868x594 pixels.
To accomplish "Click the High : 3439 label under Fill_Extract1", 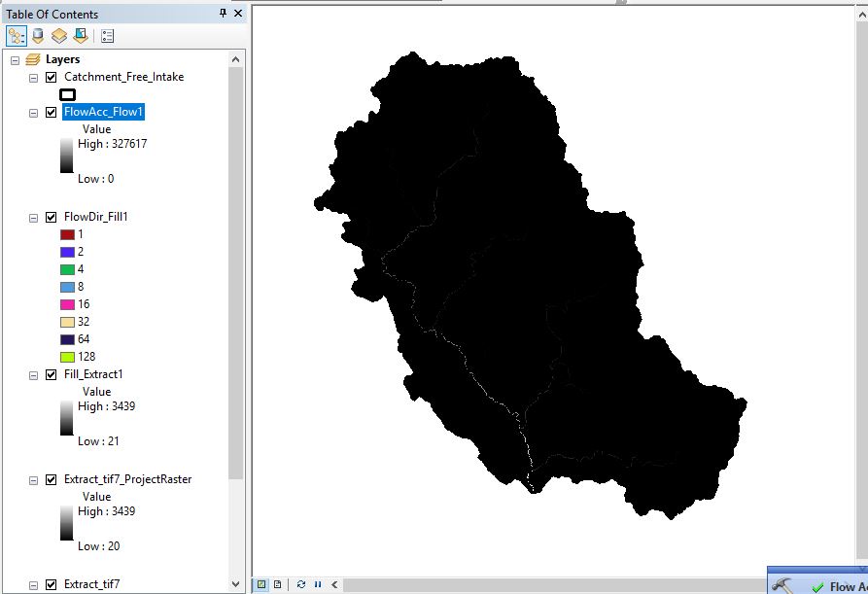I will pyautogui.click(x=106, y=406).
